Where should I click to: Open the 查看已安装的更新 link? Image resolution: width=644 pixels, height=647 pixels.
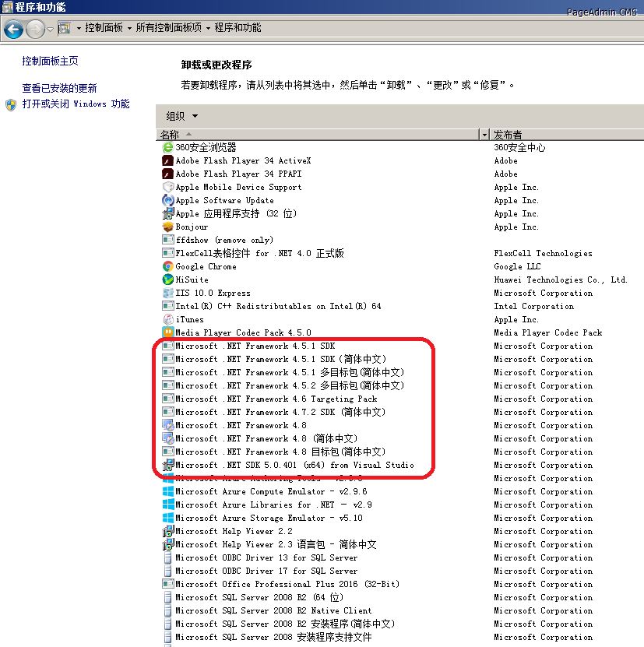coord(59,88)
